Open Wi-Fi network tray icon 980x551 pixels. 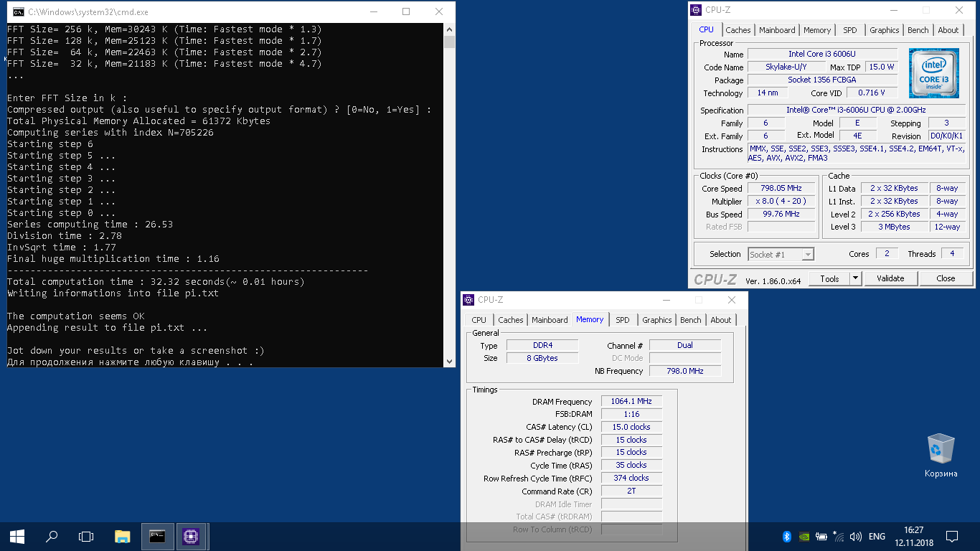[838, 536]
